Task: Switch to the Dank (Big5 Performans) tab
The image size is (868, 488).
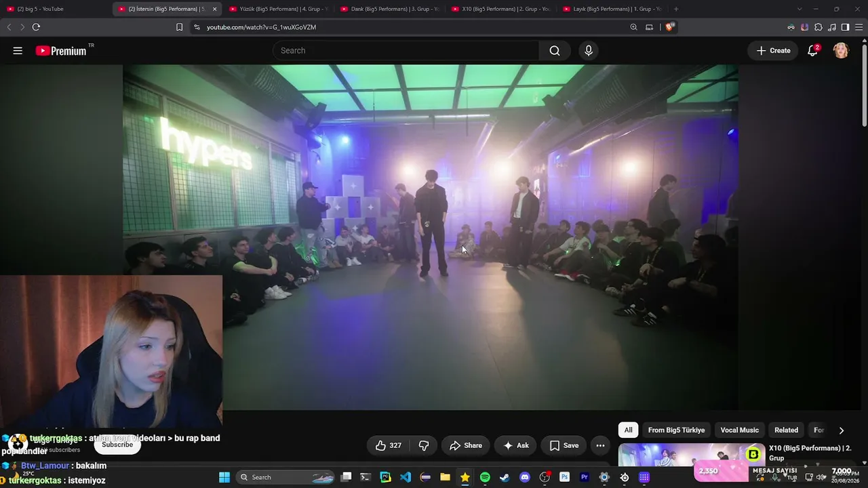Action: [389, 9]
